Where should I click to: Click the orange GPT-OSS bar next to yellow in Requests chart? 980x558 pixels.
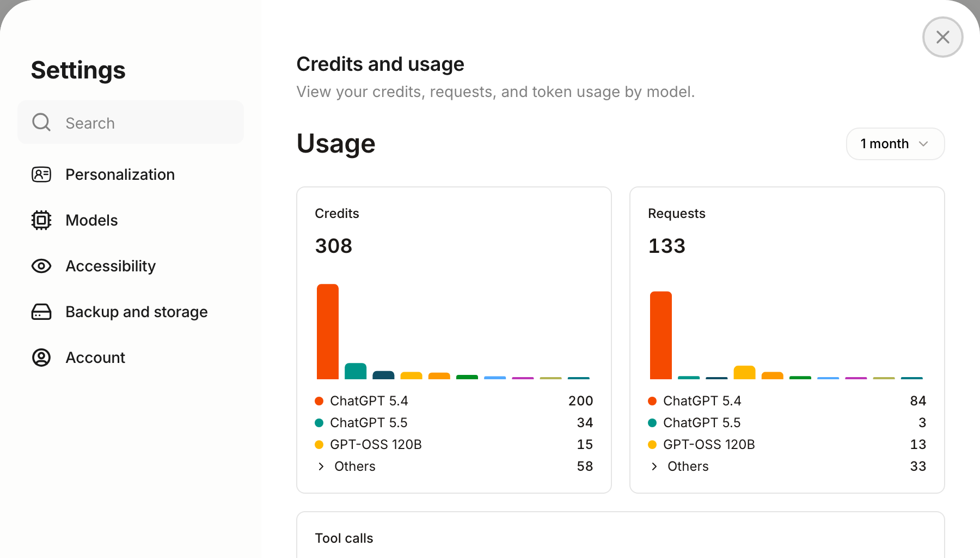click(772, 375)
